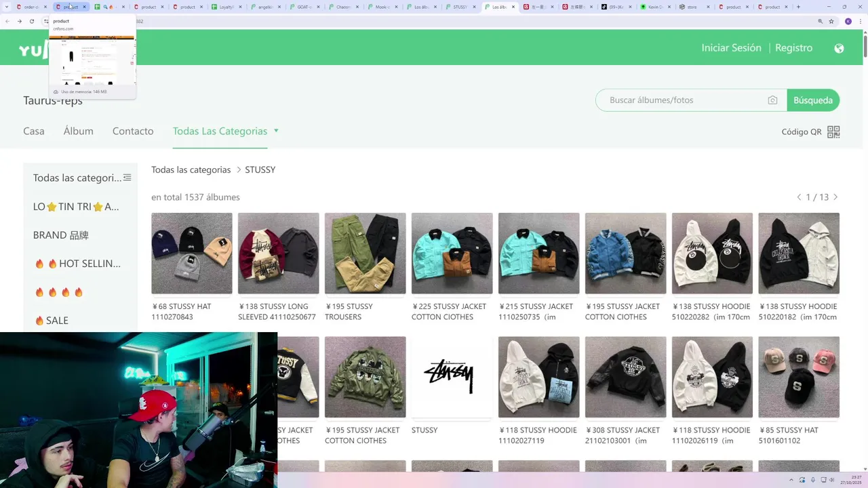
Task: Click the Yupoo logo
Action: 34,48
